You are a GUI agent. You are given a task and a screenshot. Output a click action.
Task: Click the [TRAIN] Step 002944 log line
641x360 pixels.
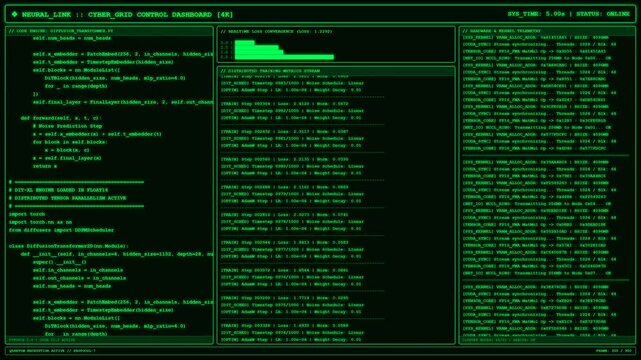pos(285,242)
